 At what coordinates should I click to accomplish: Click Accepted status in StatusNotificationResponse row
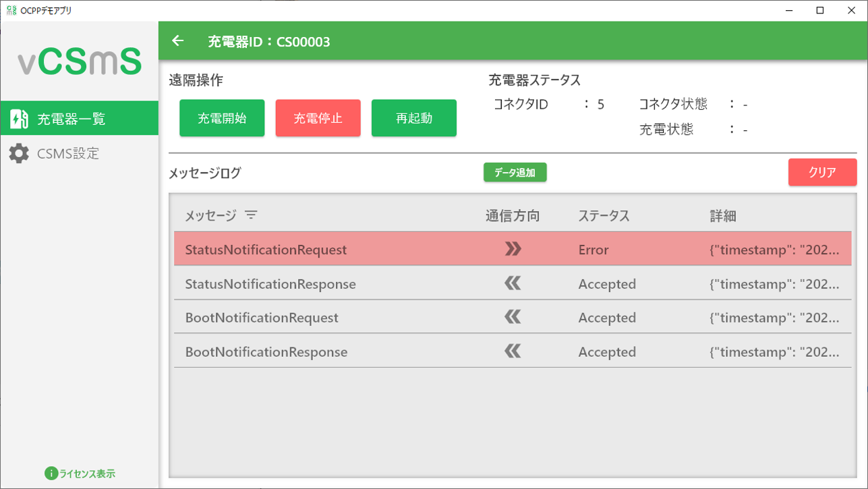point(607,284)
